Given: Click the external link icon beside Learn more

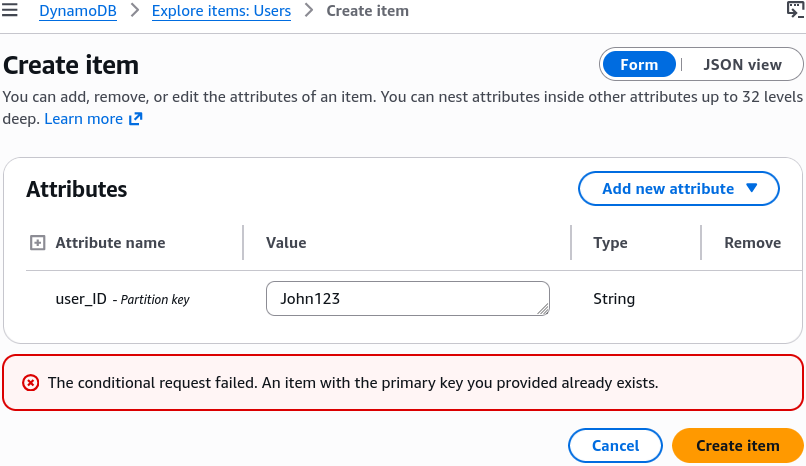Looking at the screenshot, I should pyautogui.click(x=135, y=119).
